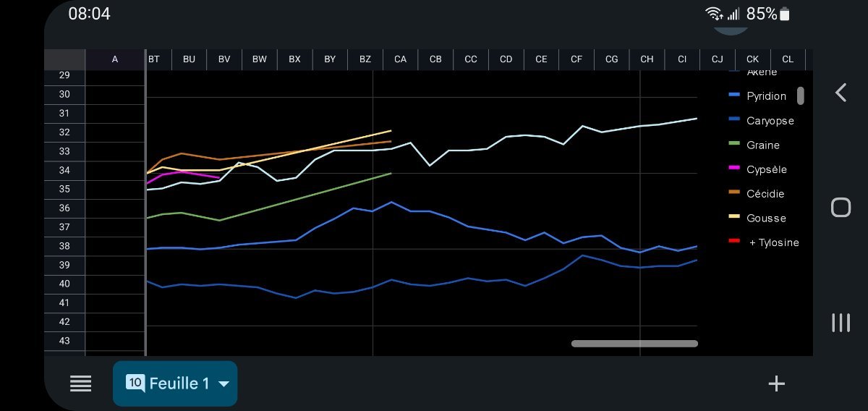Viewport: 868px width, 411px height.
Task: Tap the battery status icon
Action: coord(785,14)
